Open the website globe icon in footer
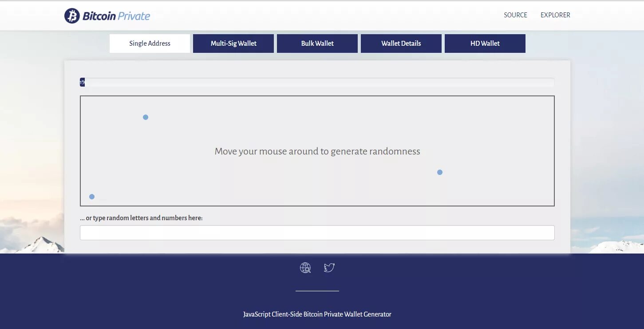This screenshot has height=329, width=644. pos(305,268)
